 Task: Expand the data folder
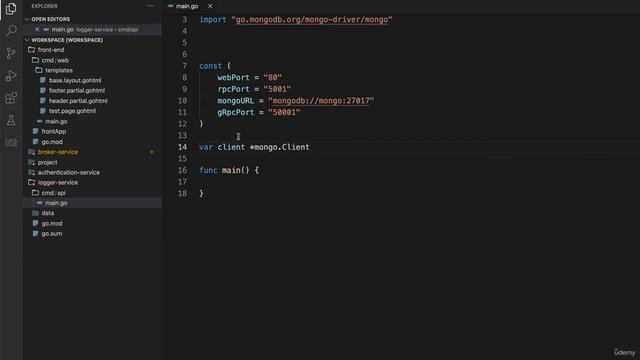tap(47, 213)
